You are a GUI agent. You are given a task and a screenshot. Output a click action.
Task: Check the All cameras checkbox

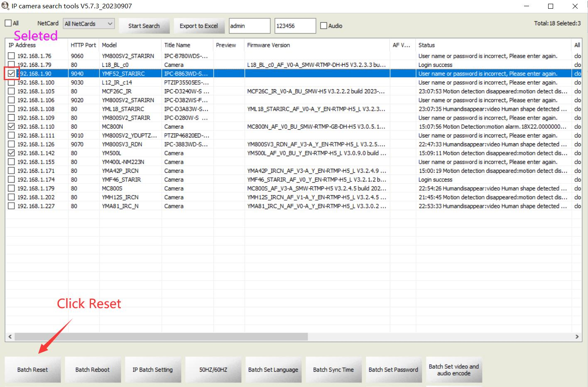tap(8, 23)
